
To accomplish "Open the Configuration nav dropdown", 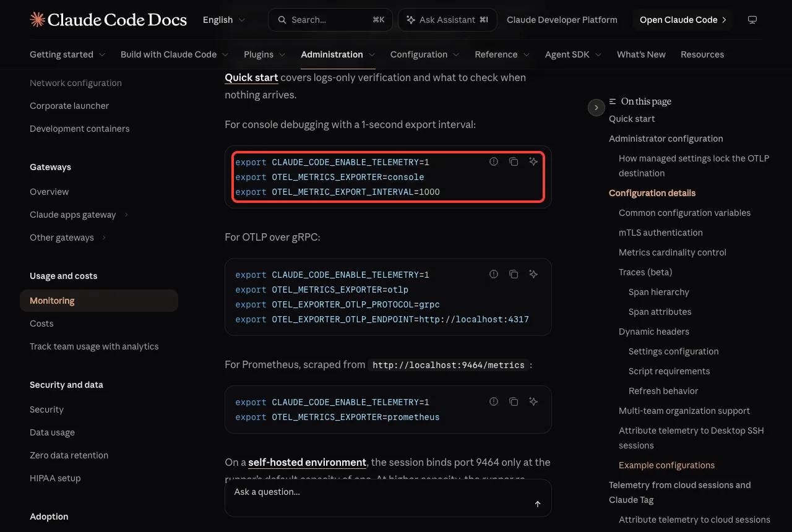I will [x=425, y=54].
